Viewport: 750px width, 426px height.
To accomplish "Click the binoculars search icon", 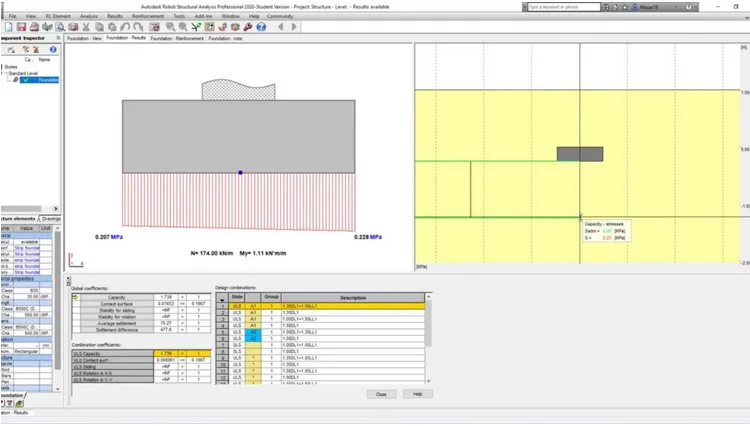I will click(606, 7).
